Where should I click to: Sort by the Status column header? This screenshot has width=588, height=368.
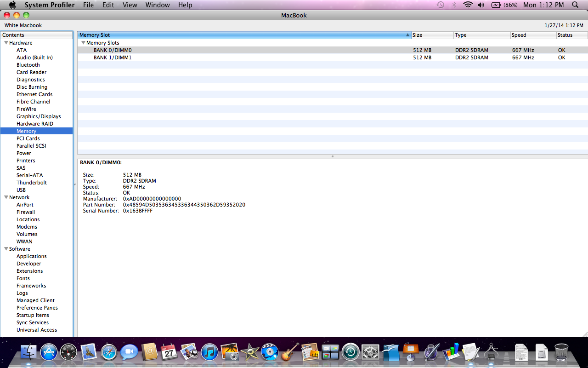coord(572,35)
